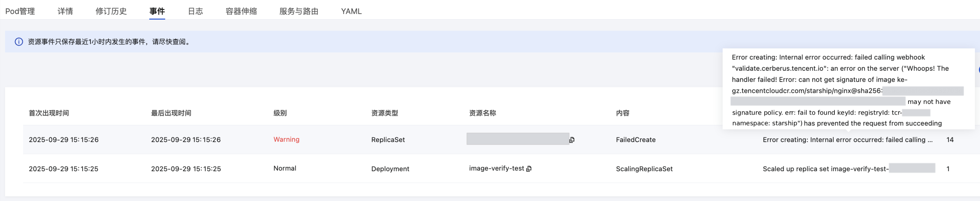Click the red Warning level label
980x201 pixels.
point(286,139)
